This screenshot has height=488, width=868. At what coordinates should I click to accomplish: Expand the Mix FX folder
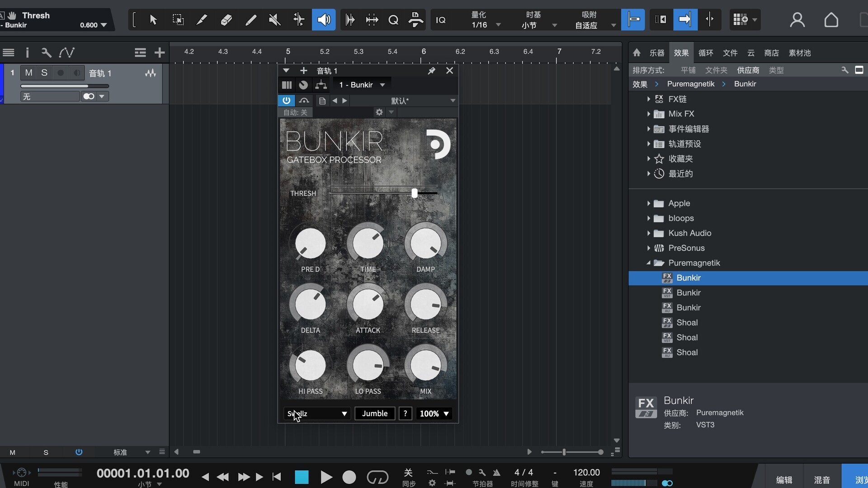(649, 114)
